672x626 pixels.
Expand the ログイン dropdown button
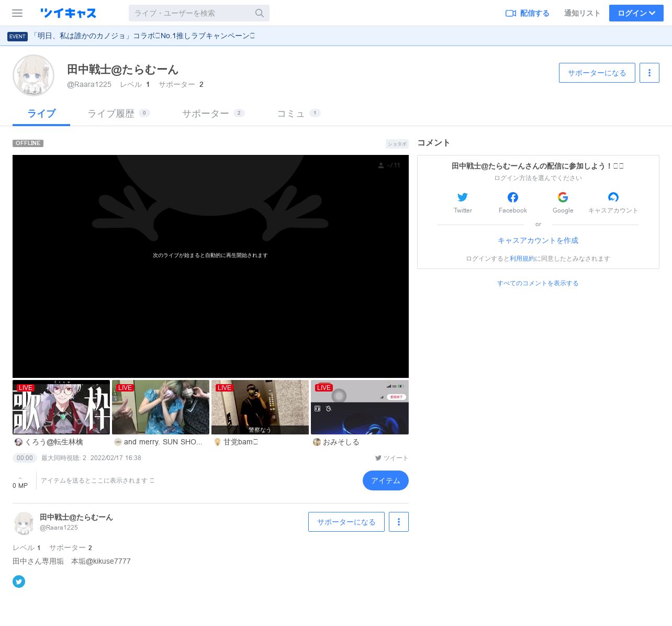(636, 13)
